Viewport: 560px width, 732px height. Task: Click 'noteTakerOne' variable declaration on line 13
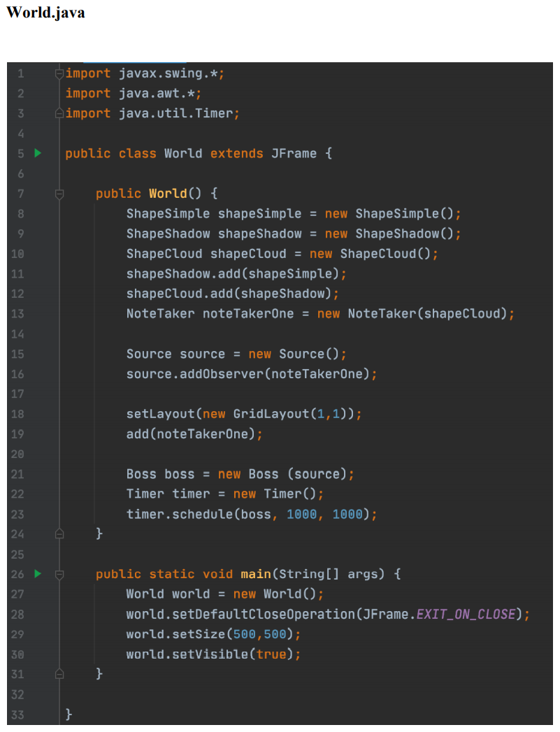click(x=248, y=314)
